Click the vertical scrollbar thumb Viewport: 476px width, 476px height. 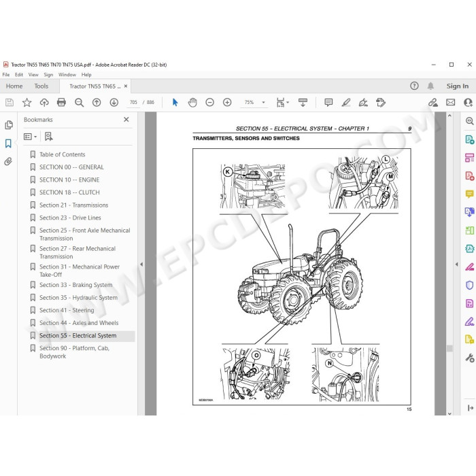click(x=449, y=348)
